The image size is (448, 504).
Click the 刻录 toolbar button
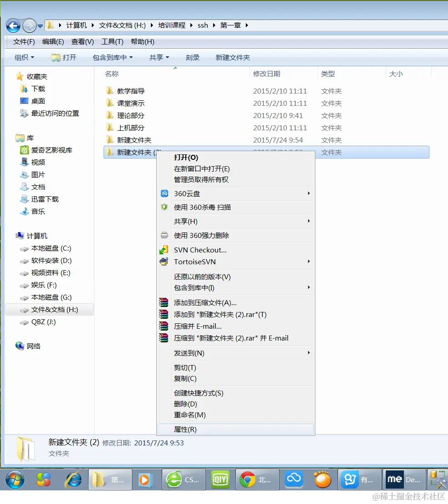tap(193, 57)
